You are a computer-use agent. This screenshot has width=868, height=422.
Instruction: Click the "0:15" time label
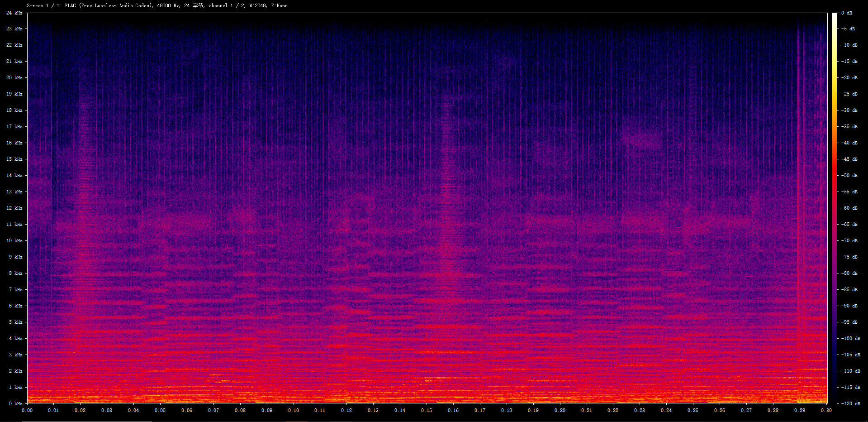pyautogui.click(x=427, y=410)
